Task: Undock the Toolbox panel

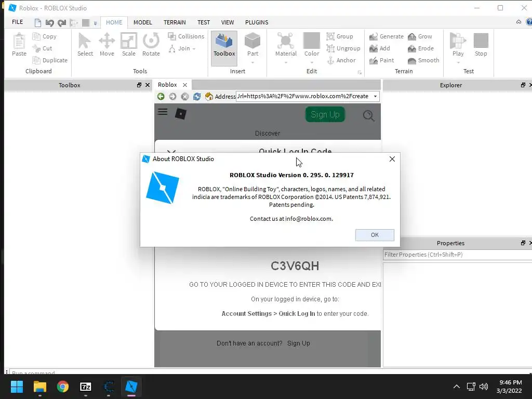Action: coord(139,85)
